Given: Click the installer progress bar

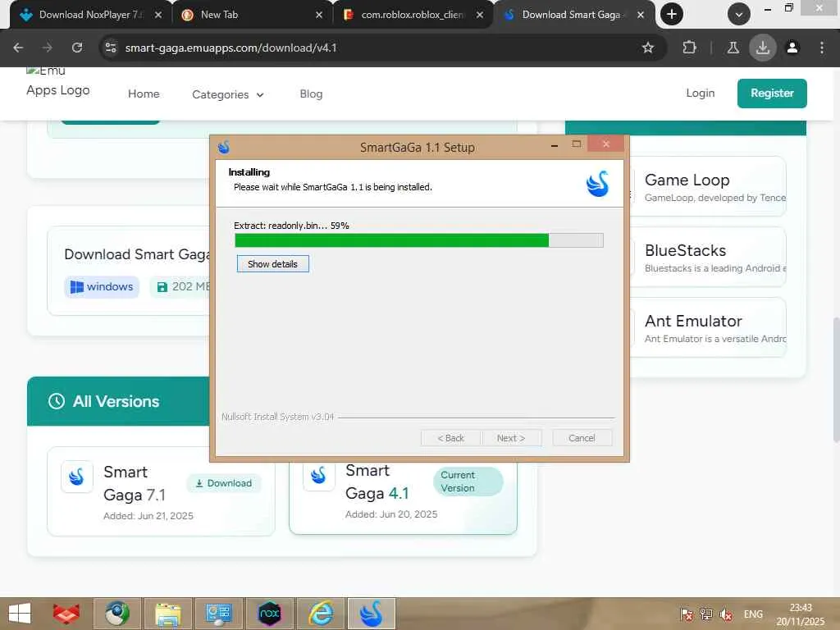Looking at the screenshot, I should coord(419,240).
